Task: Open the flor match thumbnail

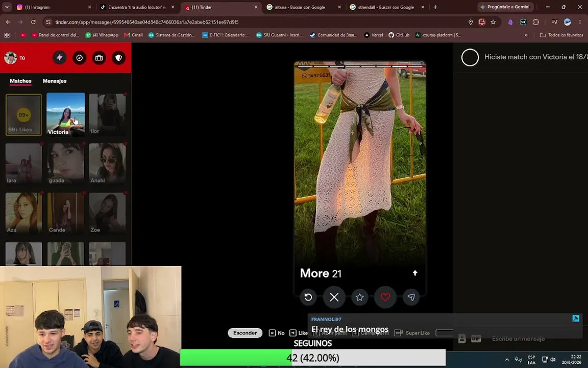Action: 107,114
